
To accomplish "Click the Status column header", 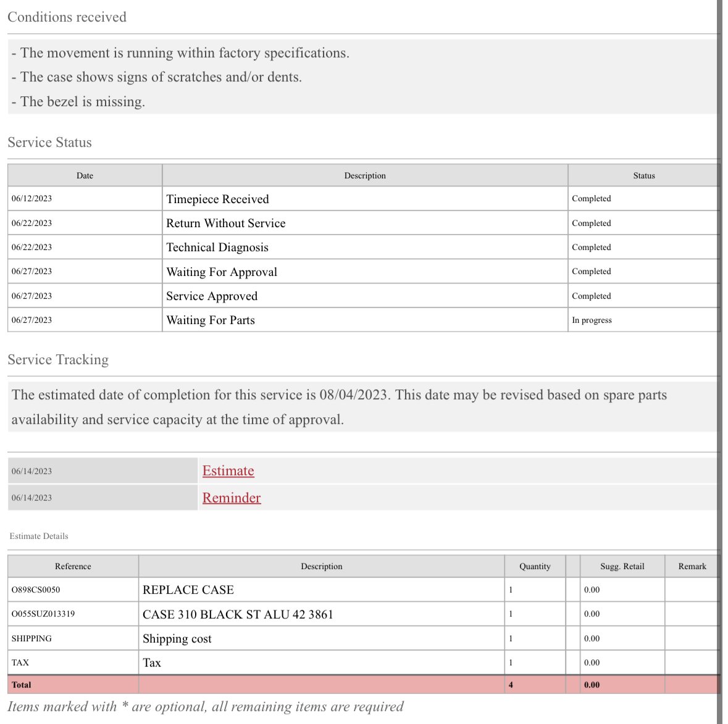I will 643,176.
